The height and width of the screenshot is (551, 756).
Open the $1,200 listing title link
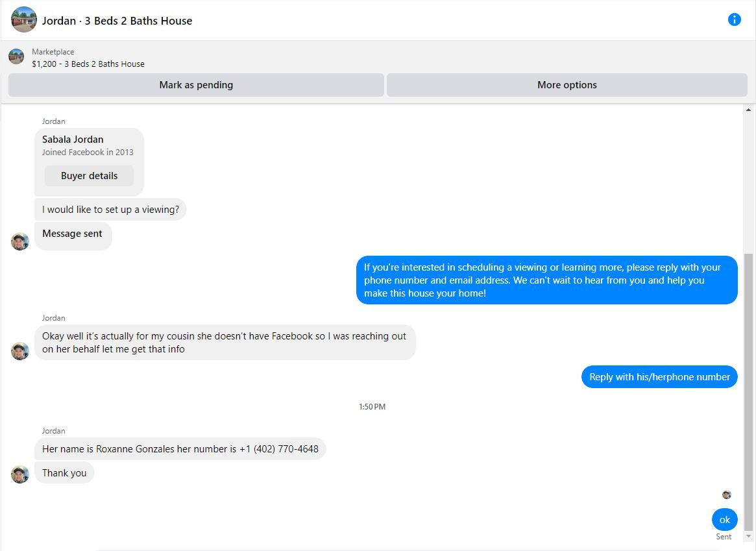88,64
